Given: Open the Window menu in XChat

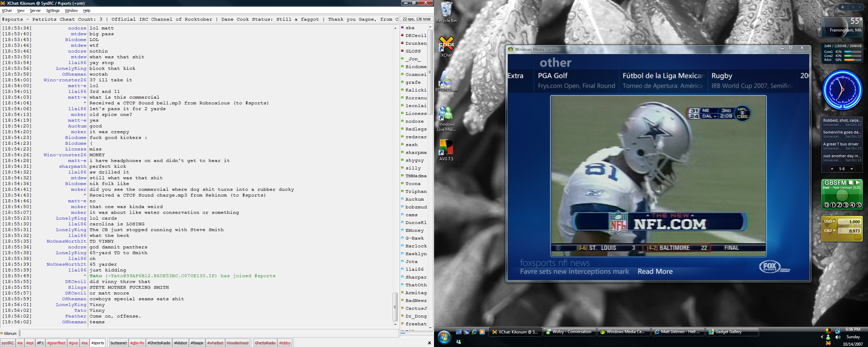Looking at the screenshot, I should [x=71, y=11].
